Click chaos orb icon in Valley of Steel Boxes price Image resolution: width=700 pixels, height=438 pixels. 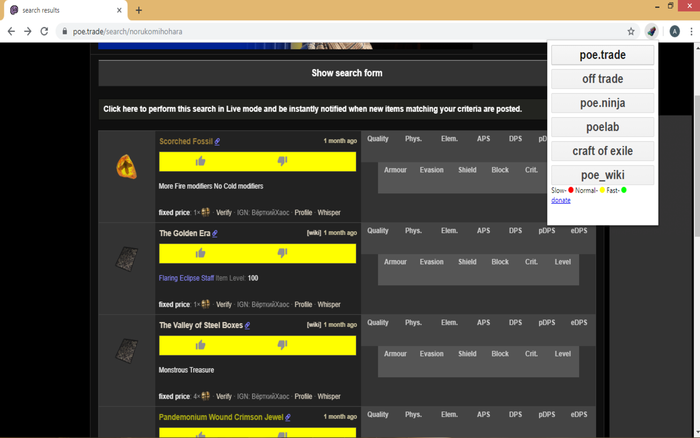tap(205, 396)
